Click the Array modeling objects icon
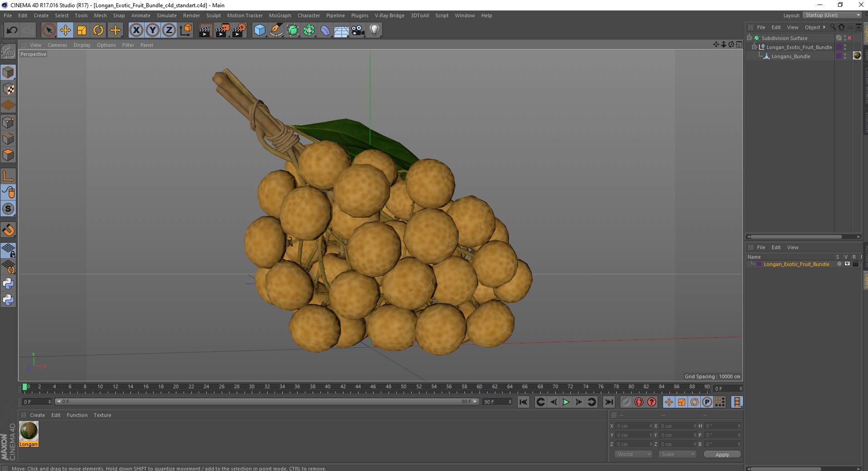Screen dimensions: 868x471 309,30
